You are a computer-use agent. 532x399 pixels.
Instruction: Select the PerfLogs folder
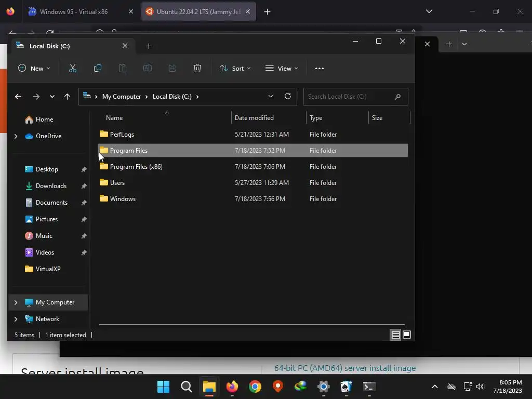[x=253, y=135]
